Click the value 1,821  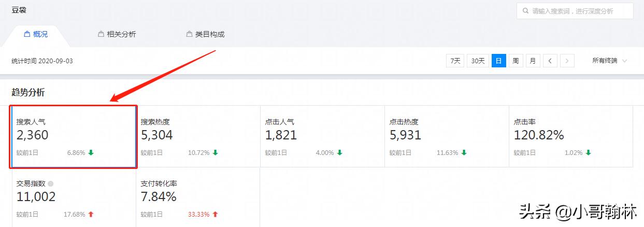tap(281, 136)
